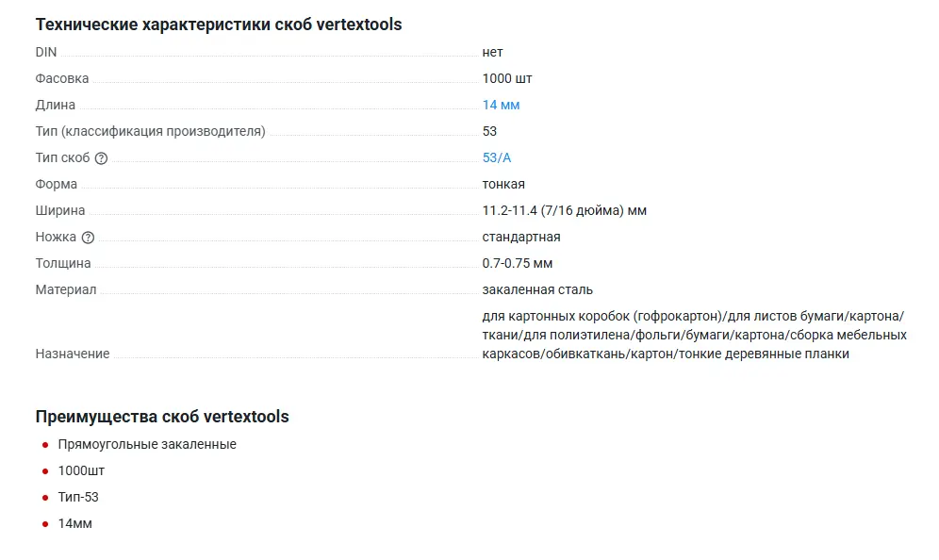
Task: Click the Ширина value 11.2-11.4 мм
Action: click(x=564, y=210)
